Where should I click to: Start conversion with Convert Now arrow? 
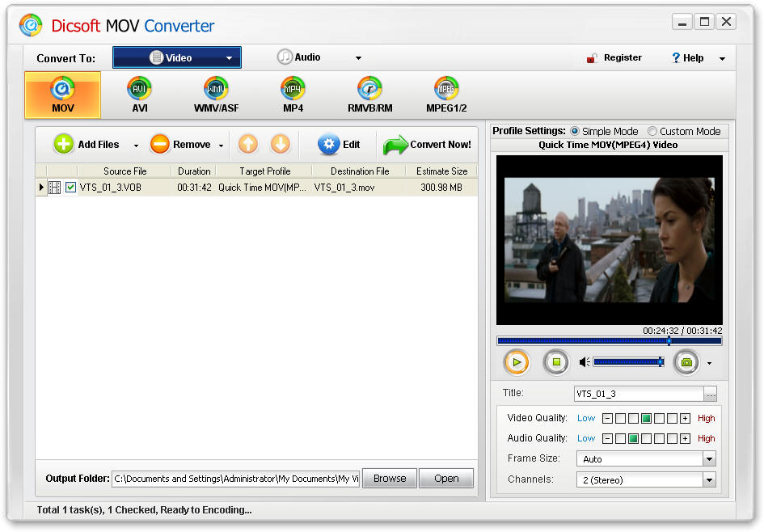coord(395,145)
